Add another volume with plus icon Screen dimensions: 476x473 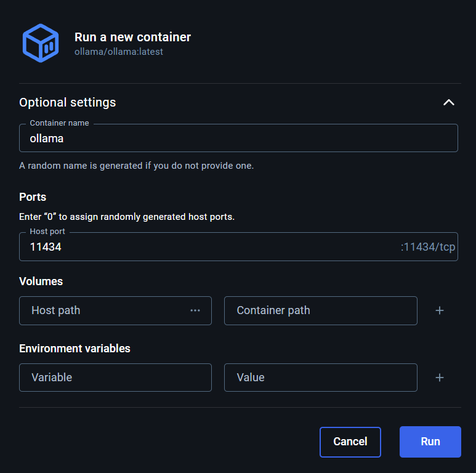(x=439, y=310)
